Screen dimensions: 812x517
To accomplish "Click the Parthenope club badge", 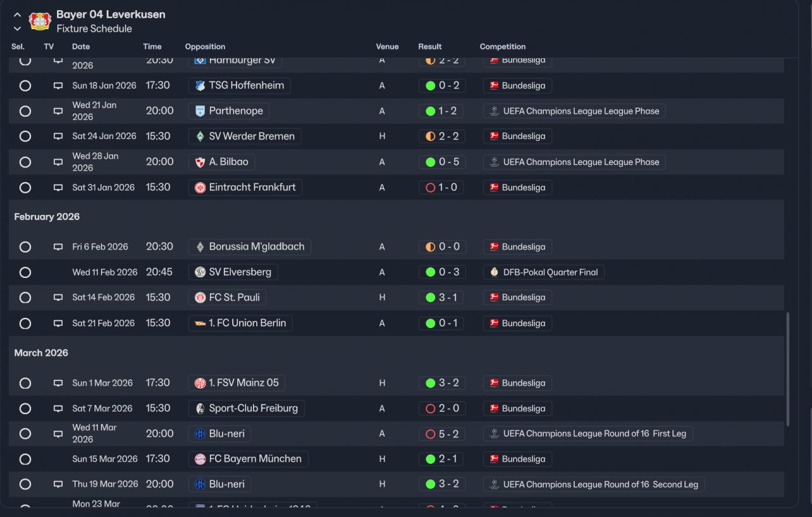I will click(x=200, y=111).
